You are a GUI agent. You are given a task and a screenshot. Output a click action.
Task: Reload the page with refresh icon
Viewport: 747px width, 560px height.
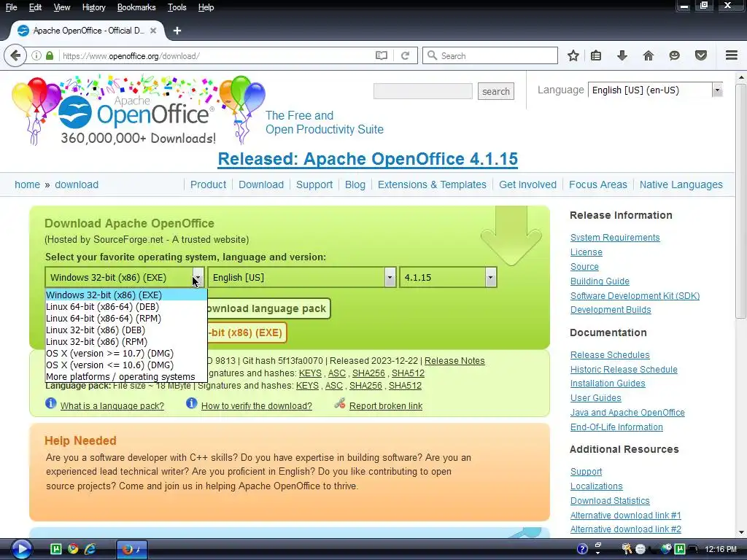coord(406,55)
